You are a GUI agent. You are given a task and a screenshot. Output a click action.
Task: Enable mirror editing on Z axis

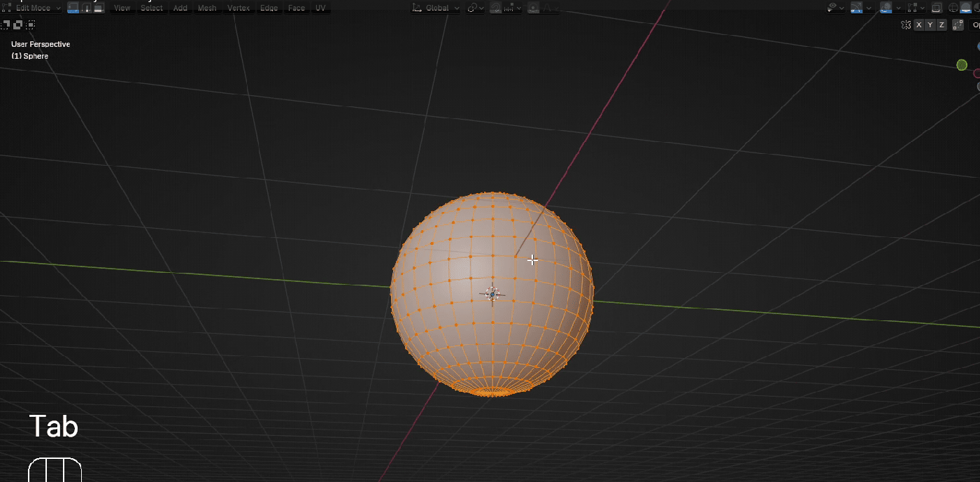(x=942, y=25)
